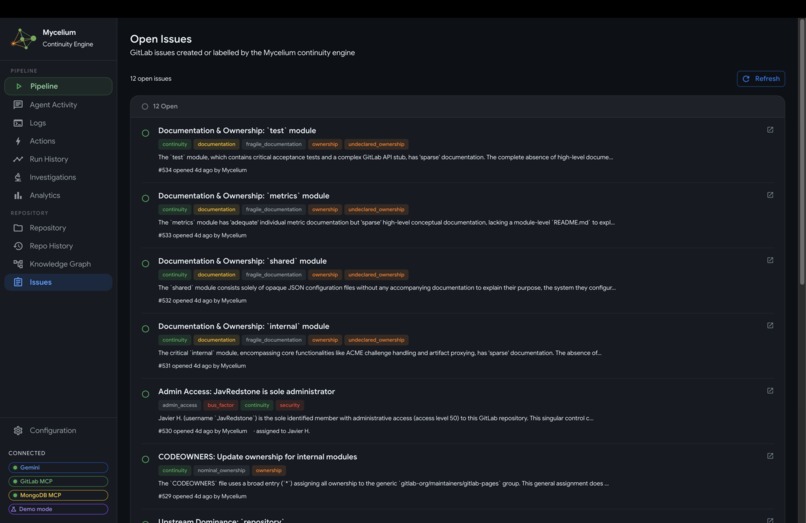Click the vertical scrollbar thumb
Viewport: 806px width, 523px height.
(x=802, y=152)
